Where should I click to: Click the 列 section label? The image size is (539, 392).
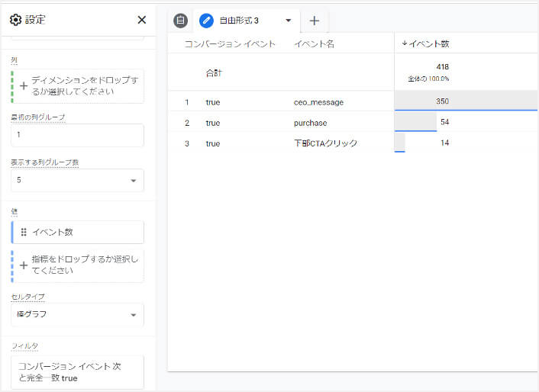pos(14,60)
